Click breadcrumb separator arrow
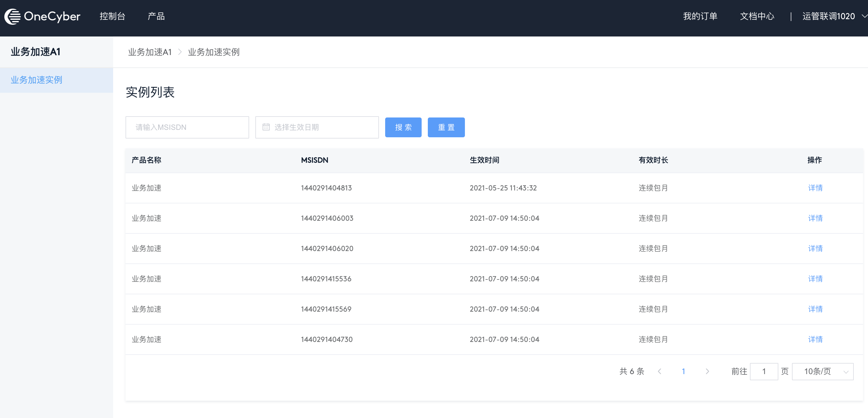The width and height of the screenshot is (868, 418). (180, 52)
